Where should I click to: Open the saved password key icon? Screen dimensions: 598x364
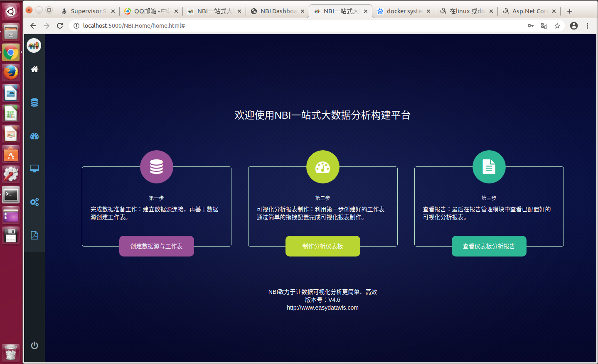(531, 26)
